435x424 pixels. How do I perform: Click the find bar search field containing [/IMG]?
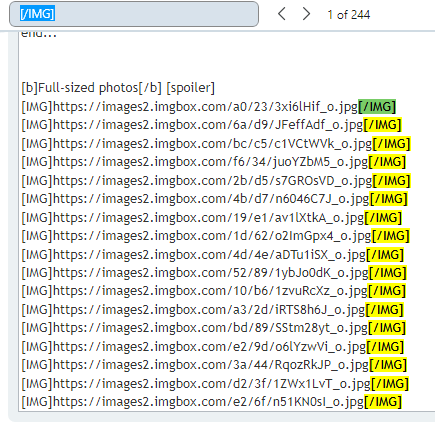[134, 14]
